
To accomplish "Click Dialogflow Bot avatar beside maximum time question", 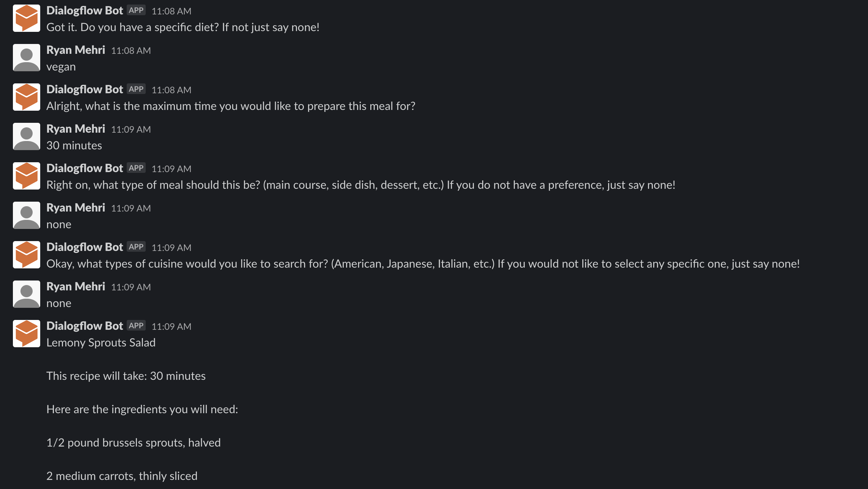I will 27,97.
